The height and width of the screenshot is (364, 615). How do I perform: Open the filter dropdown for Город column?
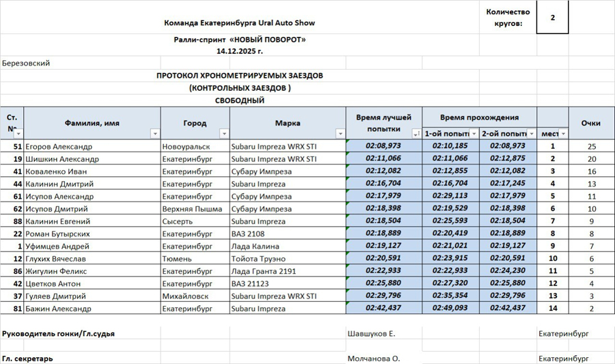pyautogui.click(x=224, y=134)
